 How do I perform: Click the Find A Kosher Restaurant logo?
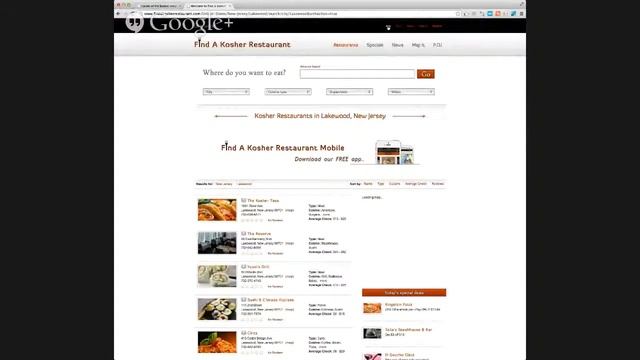242,44
